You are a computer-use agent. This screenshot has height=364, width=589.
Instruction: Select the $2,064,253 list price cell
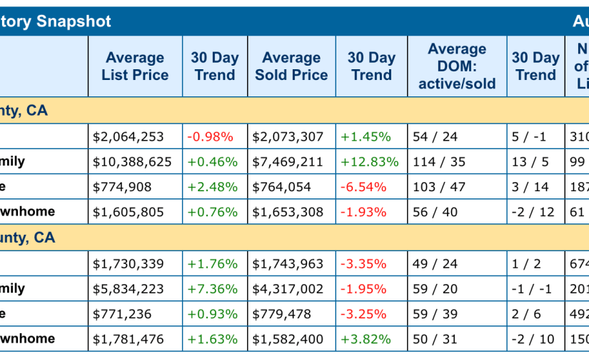129,136
